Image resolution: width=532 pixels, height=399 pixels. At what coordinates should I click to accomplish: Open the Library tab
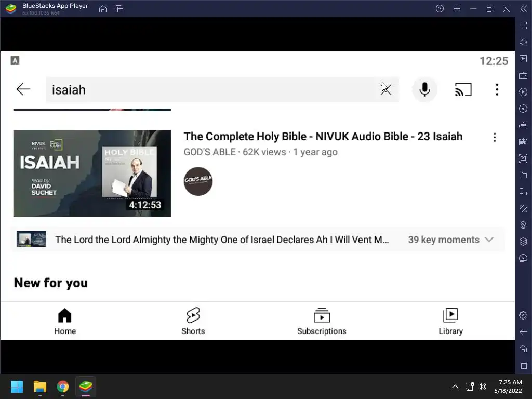[450, 321]
